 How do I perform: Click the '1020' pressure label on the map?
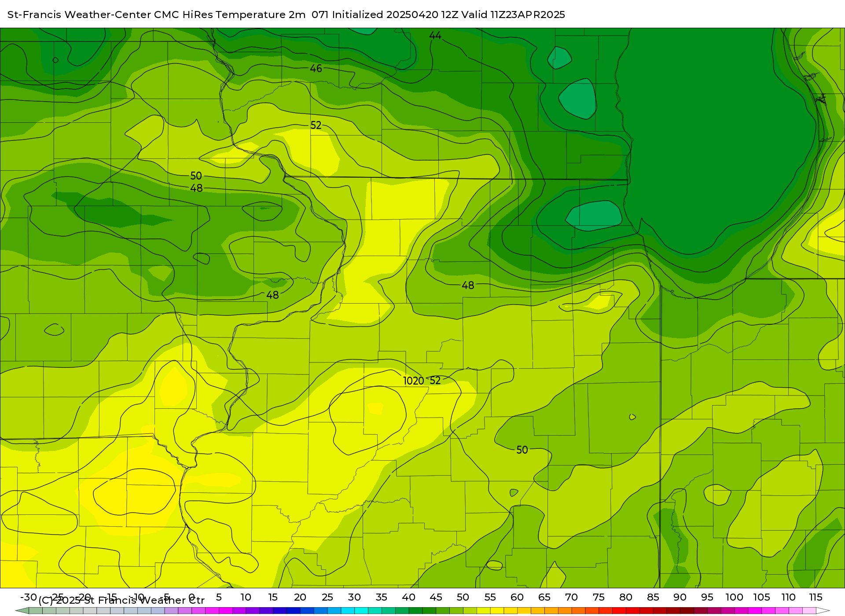tap(414, 381)
